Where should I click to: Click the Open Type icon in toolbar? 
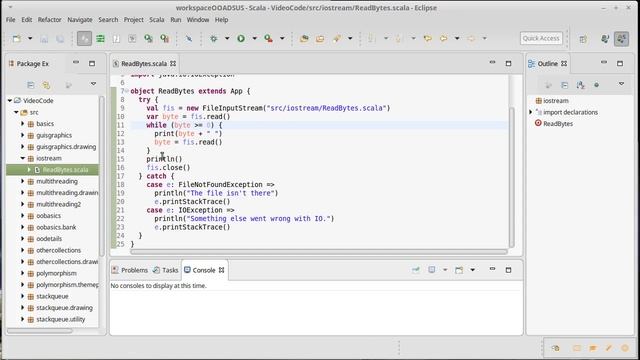[304, 38]
